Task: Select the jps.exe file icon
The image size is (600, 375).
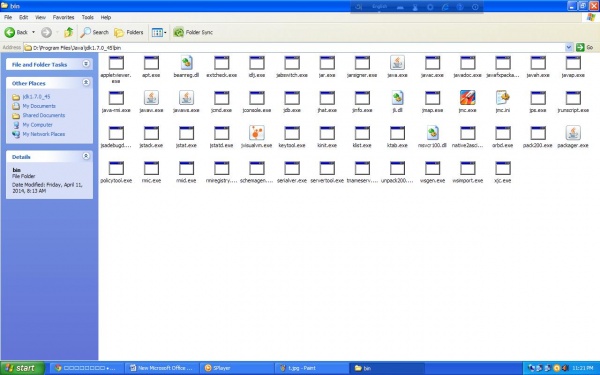Action: [538, 98]
